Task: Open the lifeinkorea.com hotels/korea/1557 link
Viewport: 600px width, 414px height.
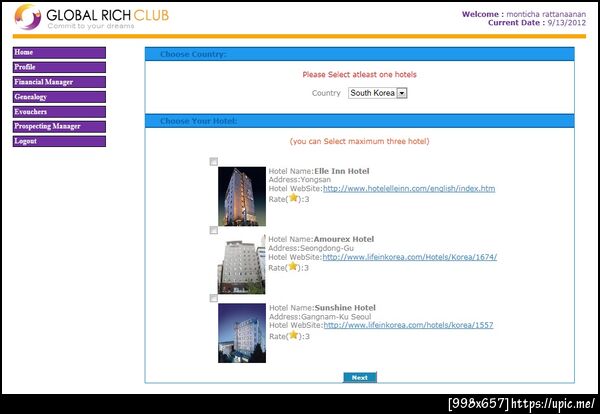Action: pyautogui.click(x=408, y=325)
